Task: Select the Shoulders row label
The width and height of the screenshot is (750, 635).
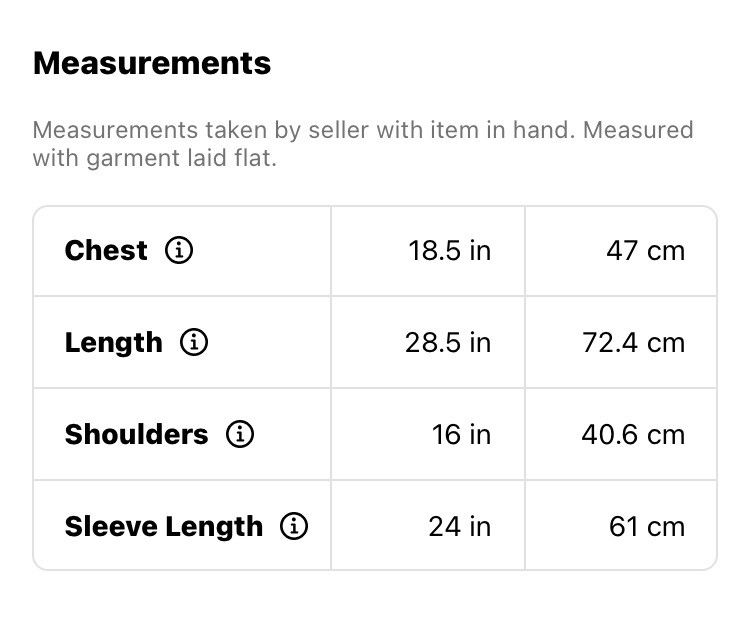Action: tap(136, 434)
